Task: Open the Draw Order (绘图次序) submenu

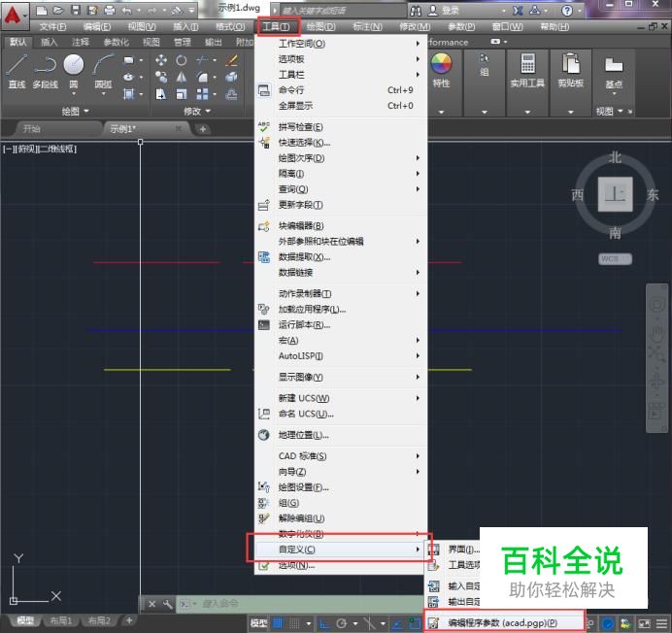Action: tap(341, 158)
